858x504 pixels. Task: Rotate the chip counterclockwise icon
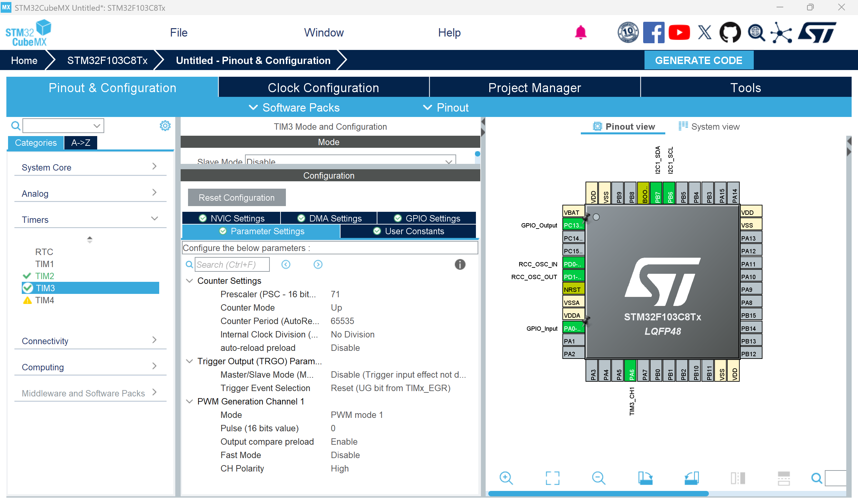(x=691, y=478)
